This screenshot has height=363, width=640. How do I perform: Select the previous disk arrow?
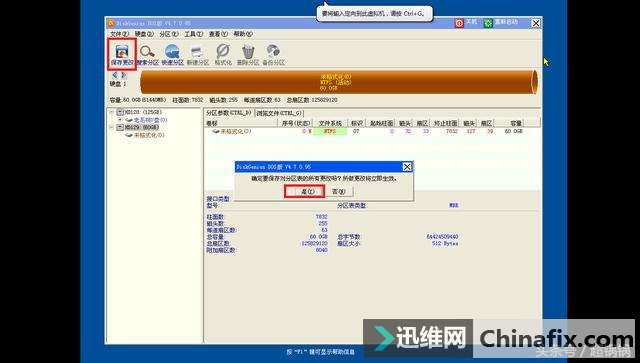pyautogui.click(x=115, y=75)
